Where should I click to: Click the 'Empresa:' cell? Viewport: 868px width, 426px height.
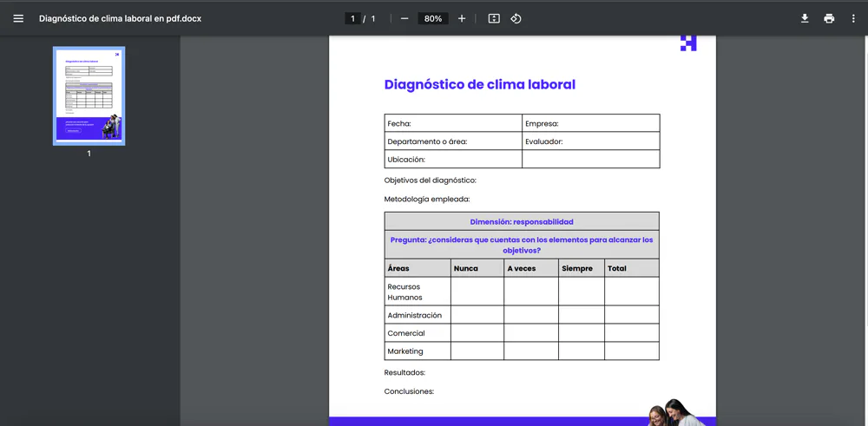(x=590, y=123)
